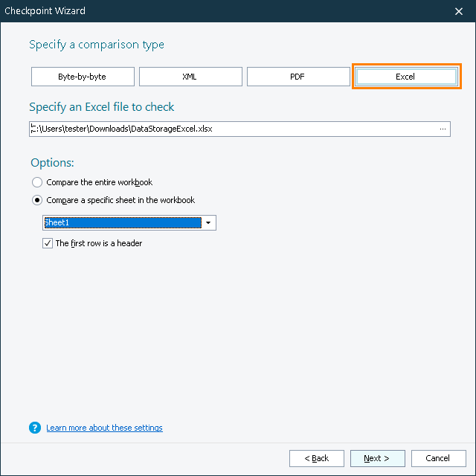
Task: Choose the XML comparison type
Action: 190,77
